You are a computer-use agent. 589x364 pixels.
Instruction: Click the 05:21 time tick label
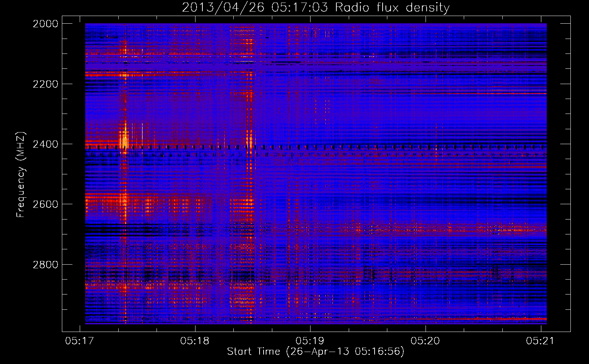click(x=540, y=341)
